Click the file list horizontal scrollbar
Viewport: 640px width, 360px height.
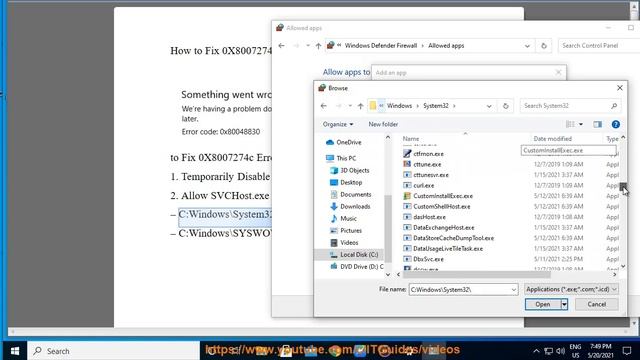tap(476, 275)
